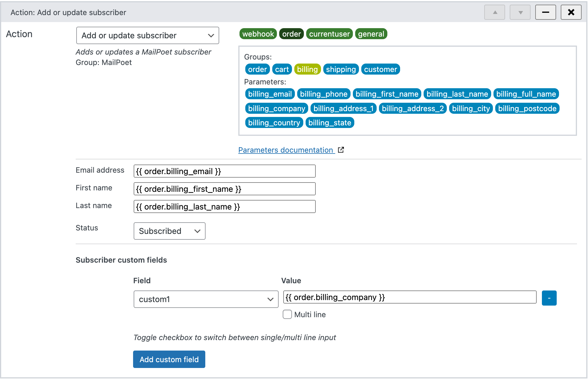Click into the Email address input field
Viewport: 588px width, 379px height.
coord(224,171)
